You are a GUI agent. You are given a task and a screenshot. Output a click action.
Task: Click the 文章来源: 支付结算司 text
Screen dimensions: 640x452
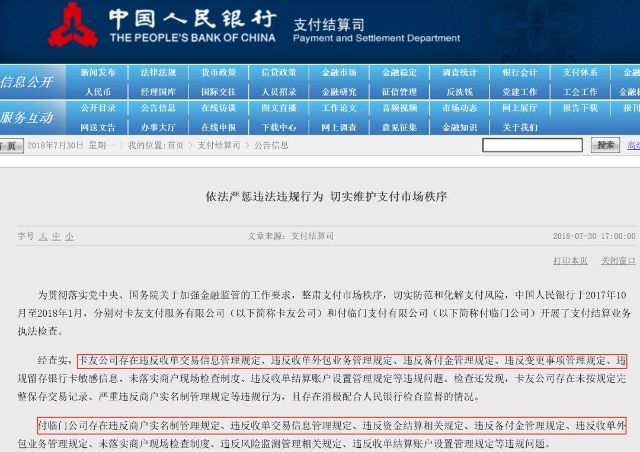(291, 236)
